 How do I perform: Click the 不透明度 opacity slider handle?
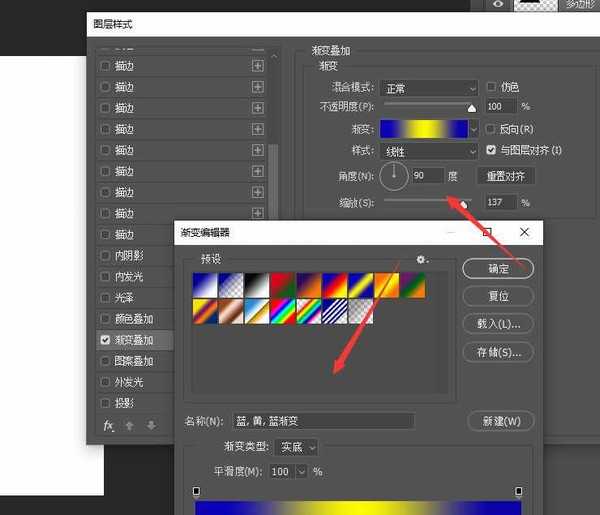pyautogui.click(x=471, y=107)
